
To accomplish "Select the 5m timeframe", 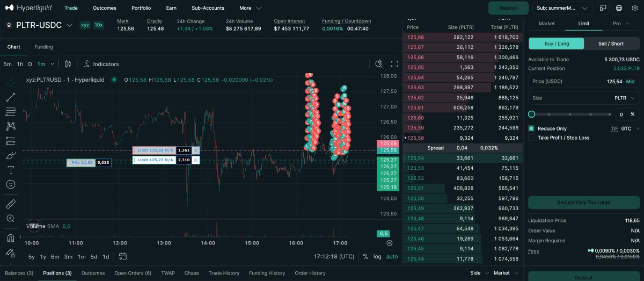I will click(x=8, y=64).
